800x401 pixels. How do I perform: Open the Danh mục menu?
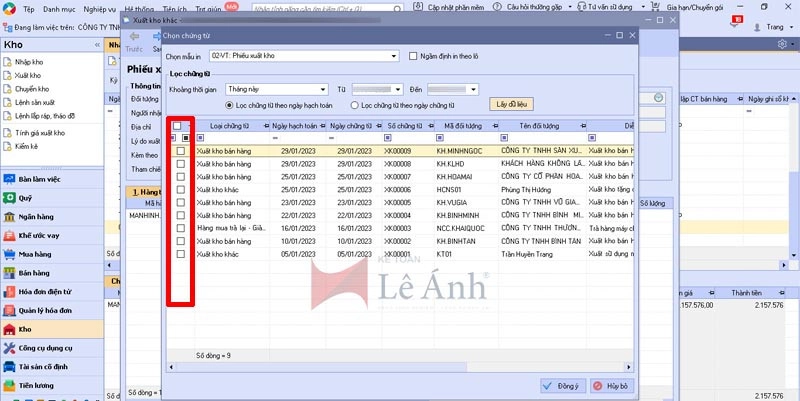[x=60, y=7]
